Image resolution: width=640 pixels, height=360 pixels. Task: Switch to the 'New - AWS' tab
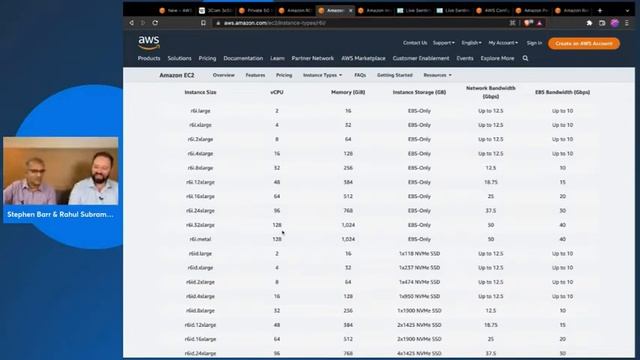click(176, 10)
